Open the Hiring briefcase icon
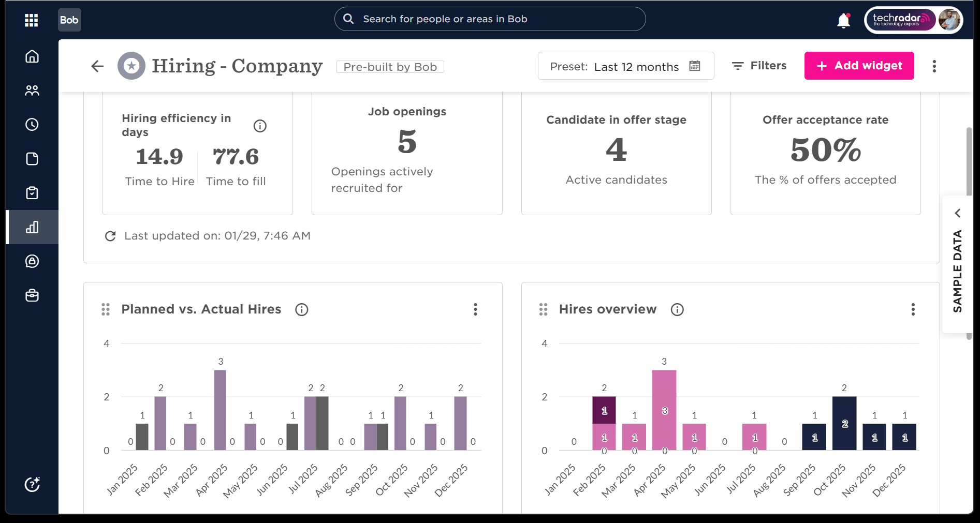 [32, 295]
